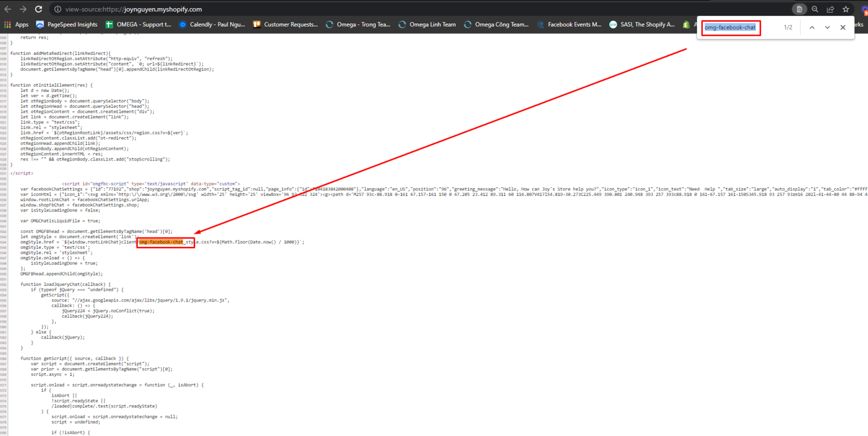Open SASI, The Shopify A... bookmark

642,24
